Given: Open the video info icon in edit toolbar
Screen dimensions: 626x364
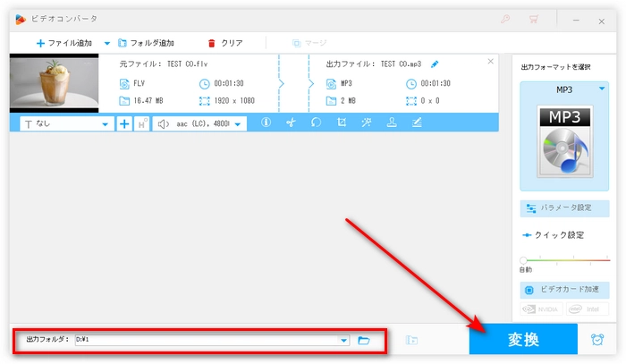Looking at the screenshot, I should [266, 123].
